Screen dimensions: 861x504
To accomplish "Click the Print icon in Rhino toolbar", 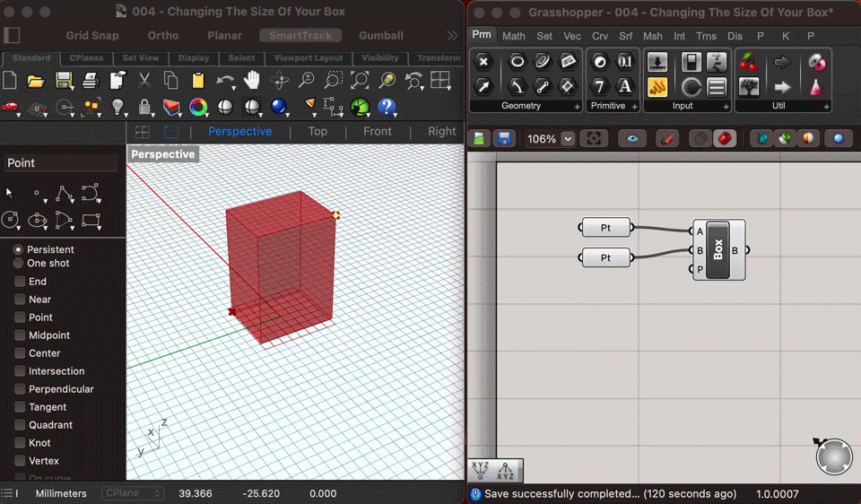I will coord(90,81).
